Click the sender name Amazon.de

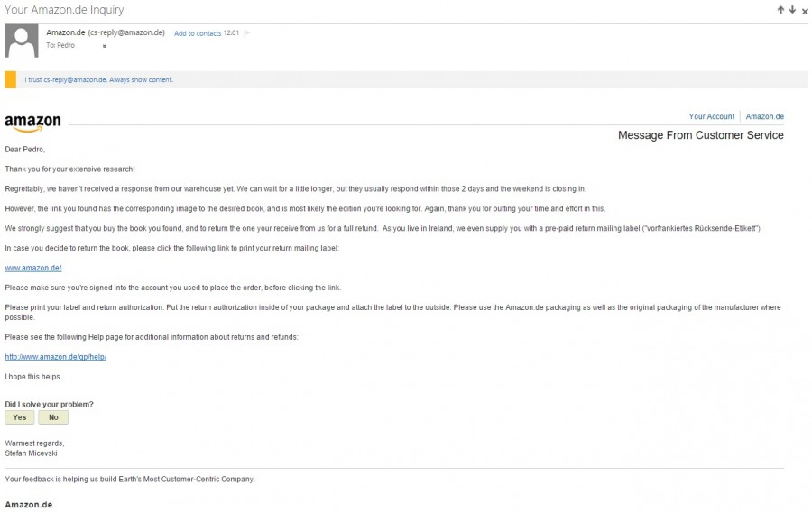pos(65,32)
